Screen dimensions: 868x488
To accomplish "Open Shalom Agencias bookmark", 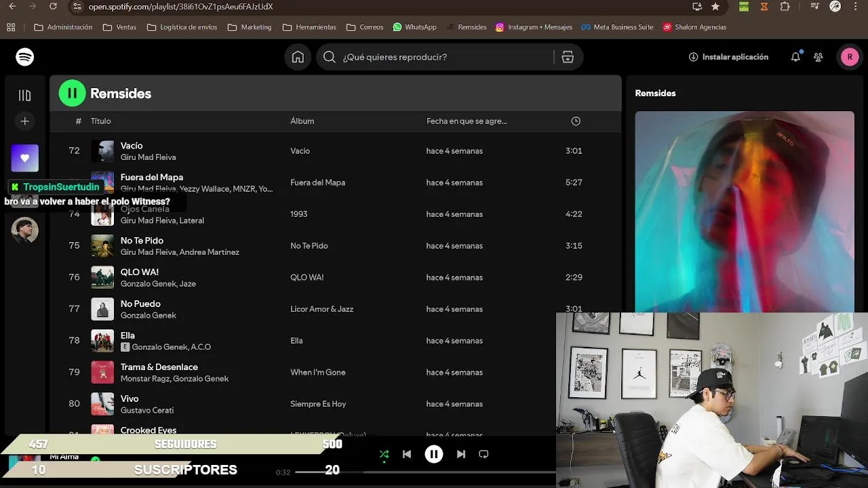I will (x=694, y=27).
